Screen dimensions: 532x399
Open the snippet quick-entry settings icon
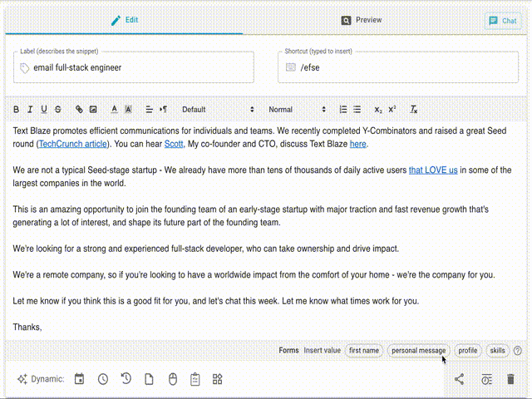click(486, 379)
